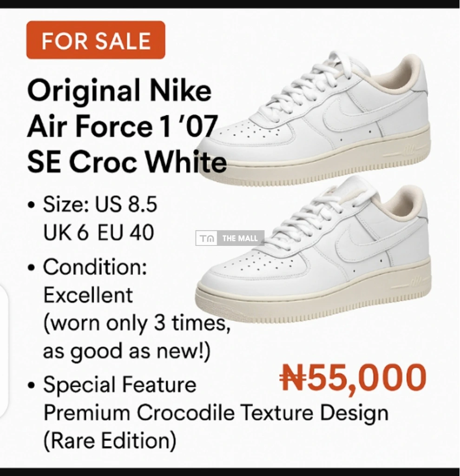Tap the ₦55,000 price label
Viewport: 460px width, 476px height.
click(x=353, y=378)
